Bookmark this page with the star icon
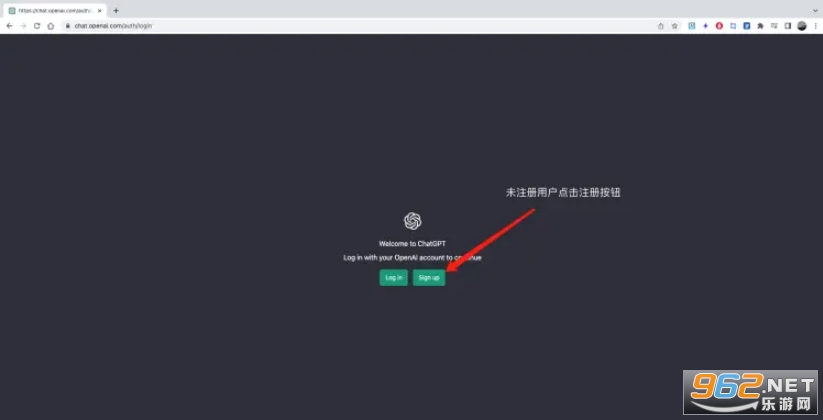Viewport: 823px width, 420px height. coord(675,26)
